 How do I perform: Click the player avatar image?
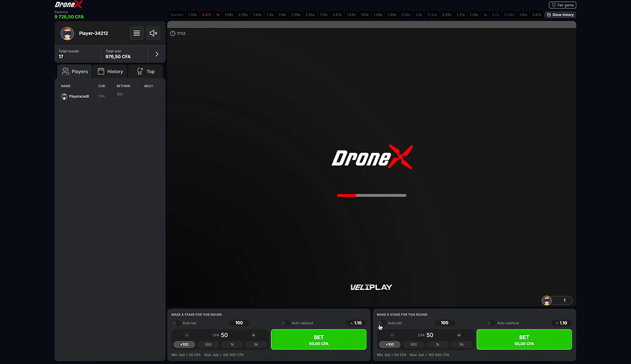coord(67,33)
